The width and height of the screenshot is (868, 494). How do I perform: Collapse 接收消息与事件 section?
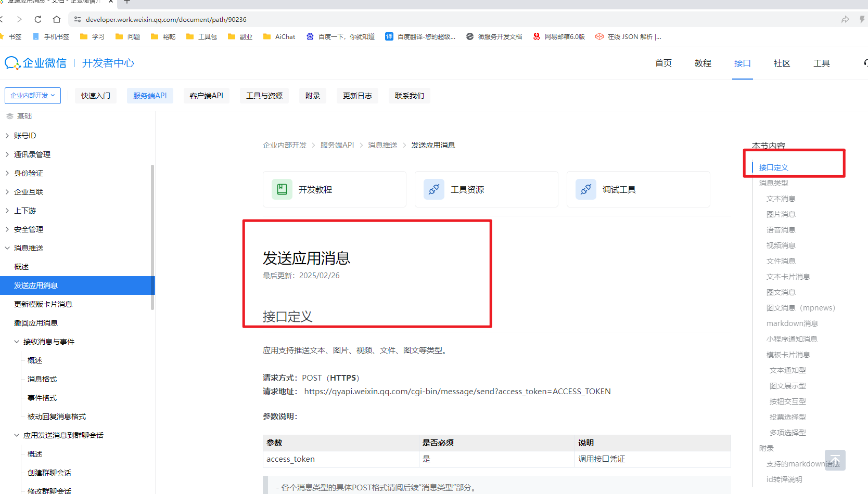[x=17, y=342]
